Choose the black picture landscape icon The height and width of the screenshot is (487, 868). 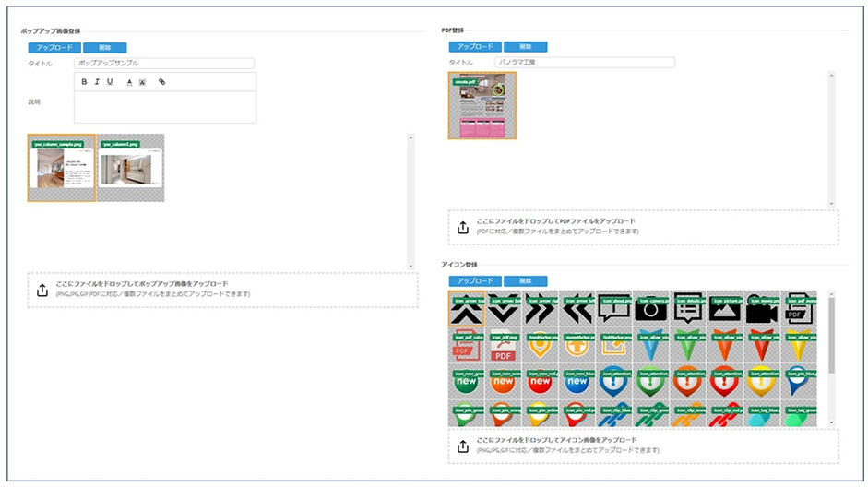[x=725, y=309]
